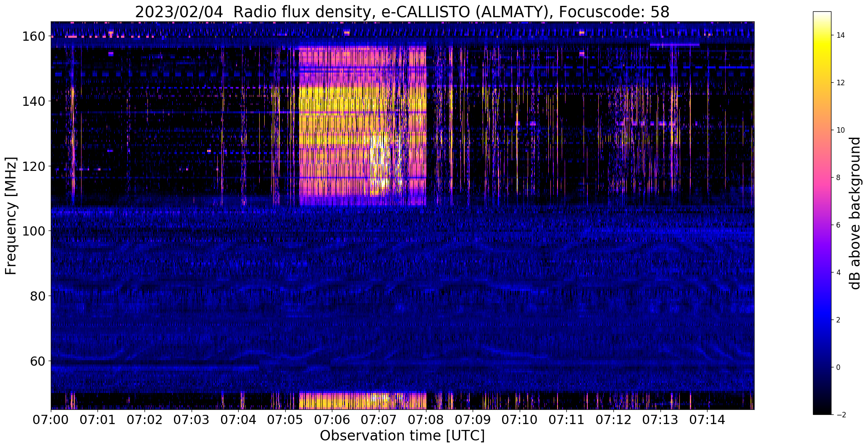Click the 07:10 time tick label

pyautogui.click(x=520, y=419)
